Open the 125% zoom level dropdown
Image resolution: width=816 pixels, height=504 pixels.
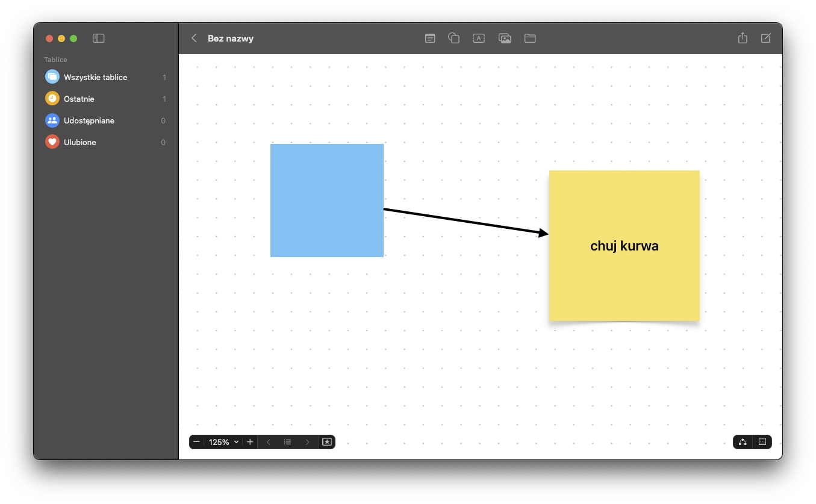pos(223,442)
